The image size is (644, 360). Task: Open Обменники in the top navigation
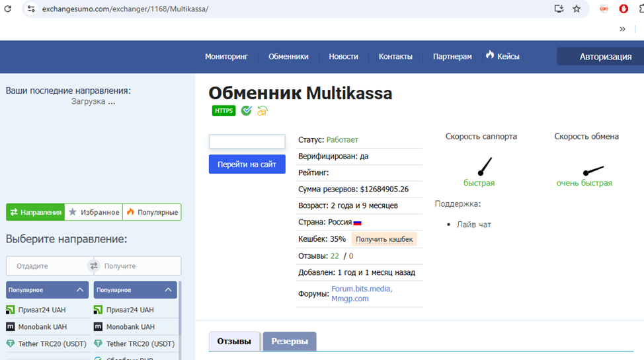point(288,57)
